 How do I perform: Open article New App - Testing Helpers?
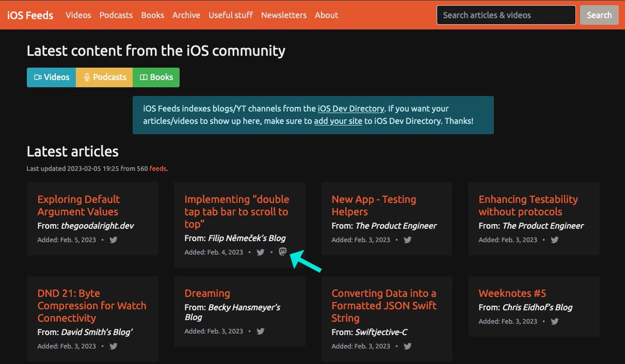[374, 206]
